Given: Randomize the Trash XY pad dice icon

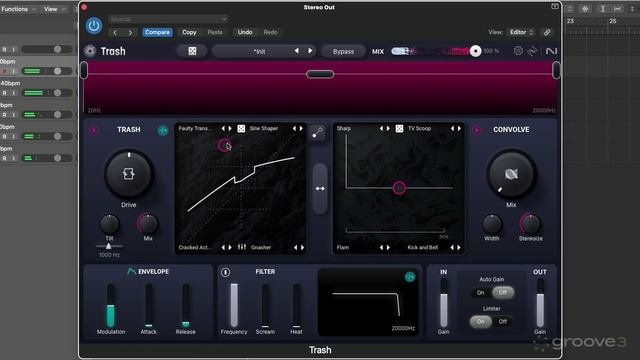Looking at the screenshot, I should [x=241, y=129].
